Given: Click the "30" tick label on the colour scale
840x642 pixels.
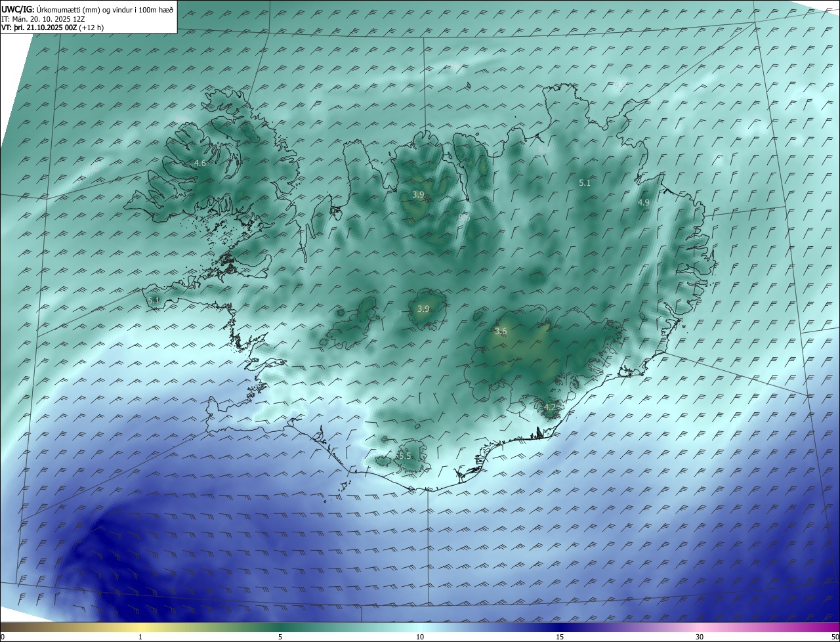Looking at the screenshot, I should click(x=700, y=637).
